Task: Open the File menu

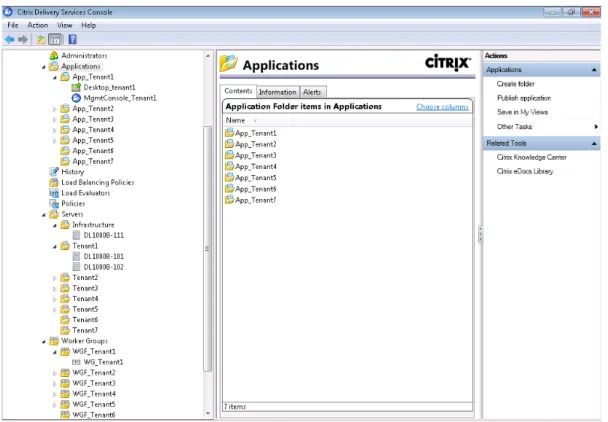Action: 13,25
